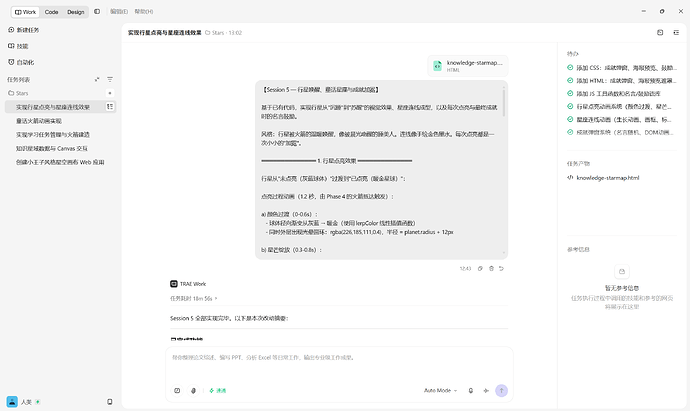Open the knowledge-starmap HTML attachment card
Viewport: 690px width, 411px height.
tap(468, 66)
